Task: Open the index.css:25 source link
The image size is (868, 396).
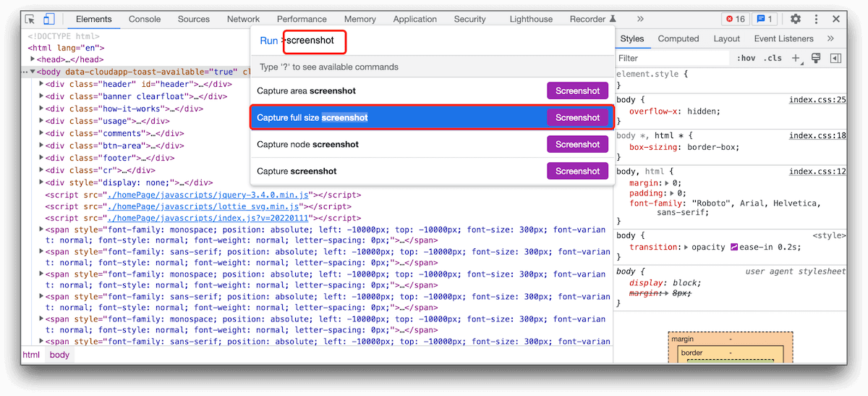Action: click(x=817, y=100)
